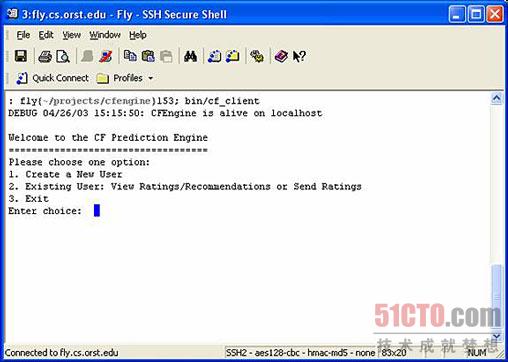This screenshot has height=362, width=508.
Task: Click the '3. Exit' line
Action: pos(29,199)
